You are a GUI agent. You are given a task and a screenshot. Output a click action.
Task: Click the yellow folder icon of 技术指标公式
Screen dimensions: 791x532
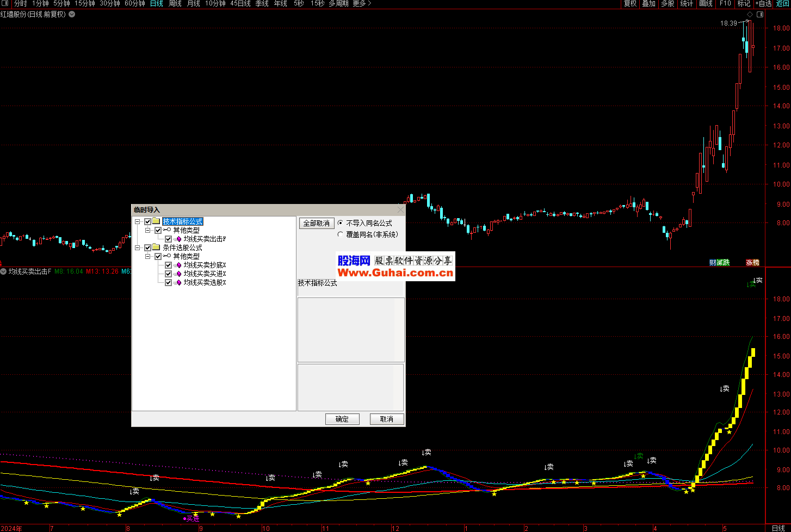[156, 221]
